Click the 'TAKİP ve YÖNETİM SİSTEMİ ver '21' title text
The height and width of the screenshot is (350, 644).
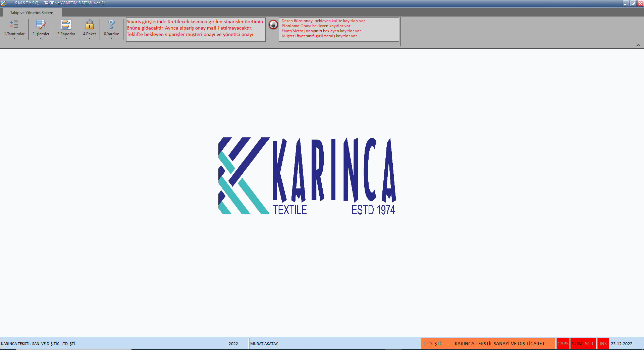point(75,3)
